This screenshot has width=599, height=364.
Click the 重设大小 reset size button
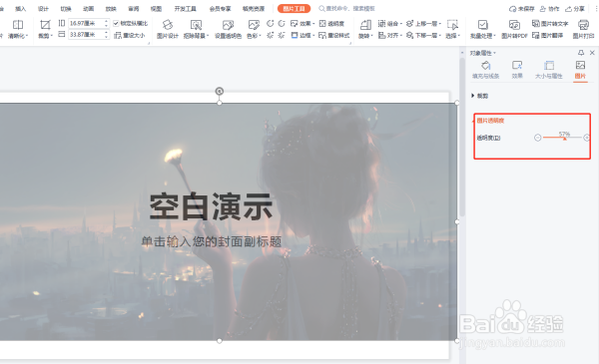[130, 36]
